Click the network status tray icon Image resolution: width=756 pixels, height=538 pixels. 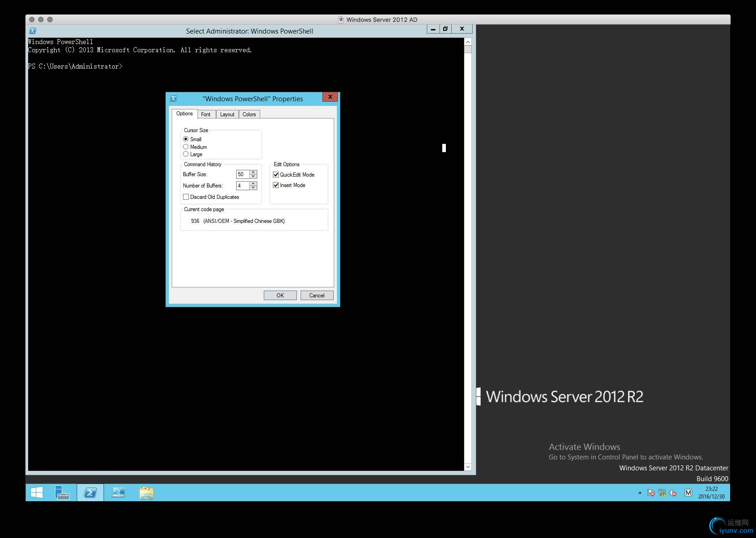[x=662, y=493]
